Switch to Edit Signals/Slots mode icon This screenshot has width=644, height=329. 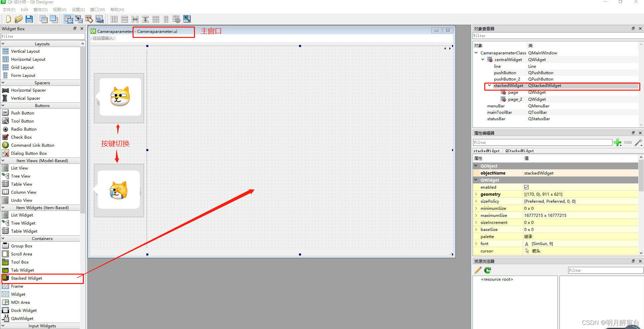[79, 19]
